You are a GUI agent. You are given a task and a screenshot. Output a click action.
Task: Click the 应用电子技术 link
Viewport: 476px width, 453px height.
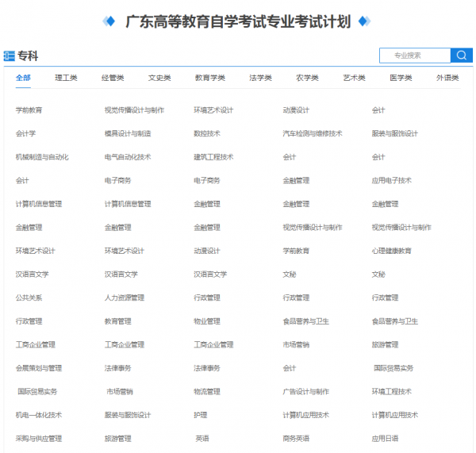point(392,180)
